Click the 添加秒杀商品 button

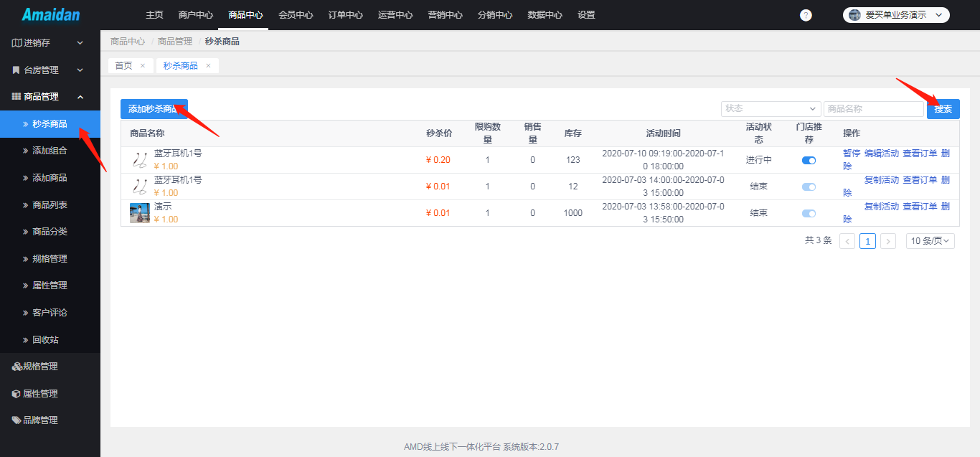click(x=154, y=109)
